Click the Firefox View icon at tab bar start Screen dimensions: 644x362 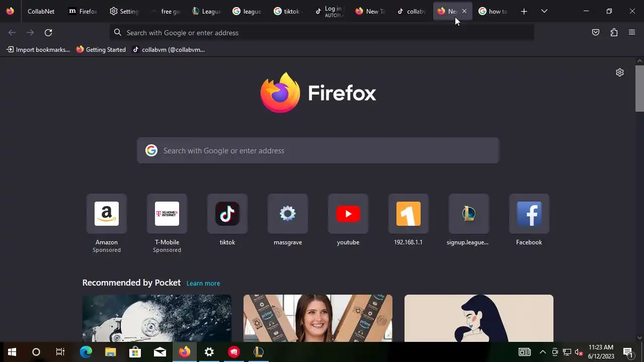coord(10,11)
